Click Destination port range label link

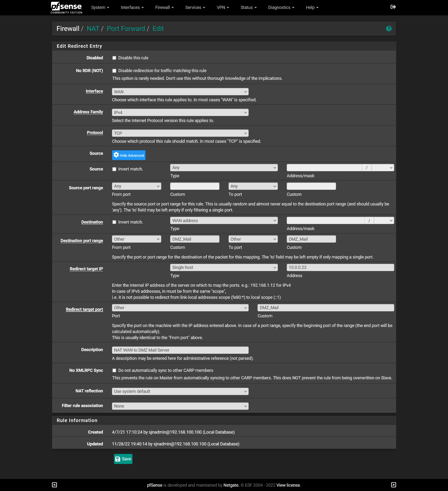(x=82, y=241)
